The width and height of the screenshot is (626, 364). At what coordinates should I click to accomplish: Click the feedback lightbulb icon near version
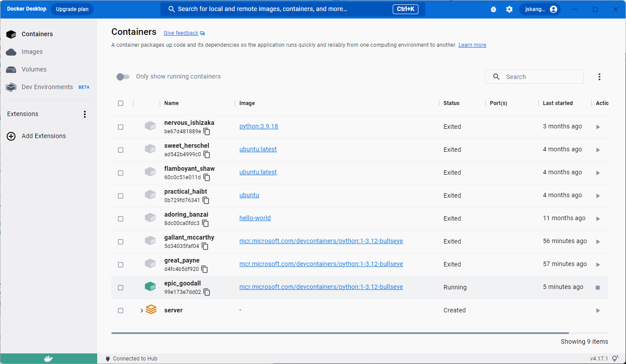[616, 359]
